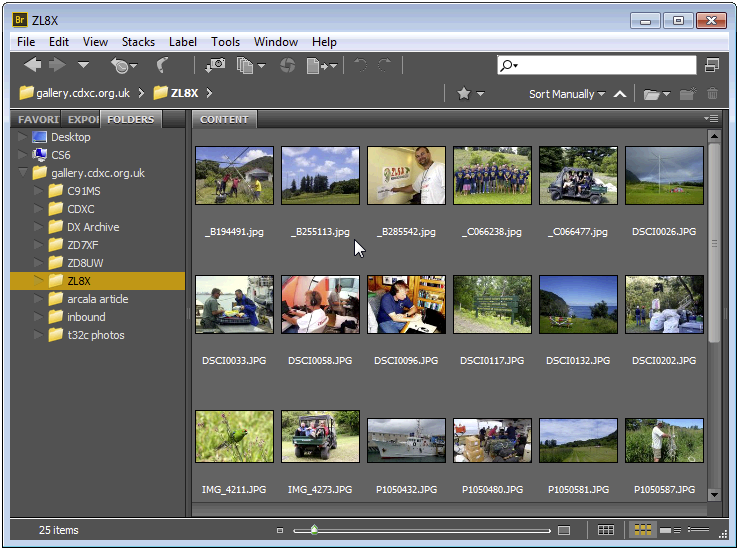The width and height of the screenshot is (740, 552).
Task: Open the filter by rating star menu
Action: click(471, 93)
